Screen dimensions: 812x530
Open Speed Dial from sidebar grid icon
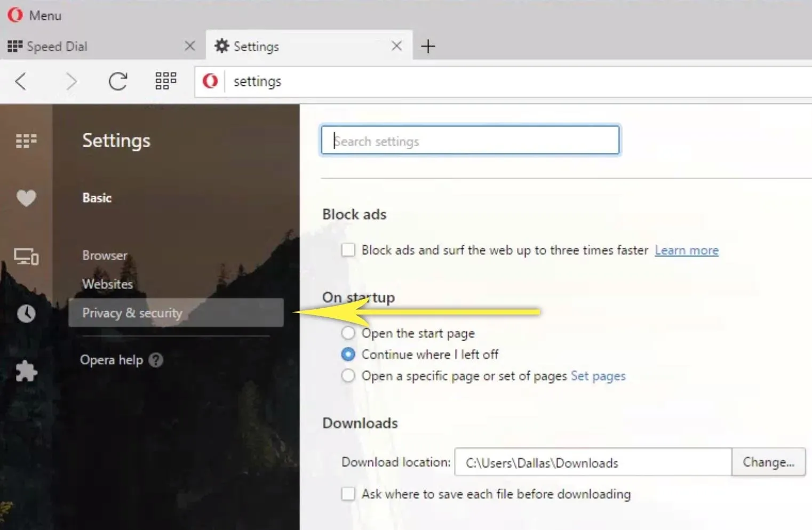[x=26, y=141]
